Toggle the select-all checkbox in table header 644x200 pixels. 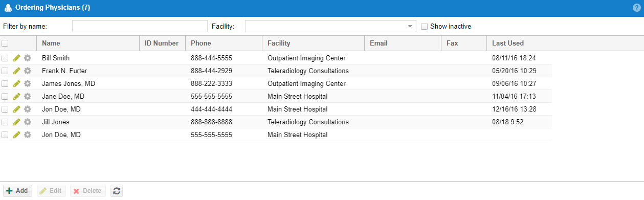tap(5, 43)
